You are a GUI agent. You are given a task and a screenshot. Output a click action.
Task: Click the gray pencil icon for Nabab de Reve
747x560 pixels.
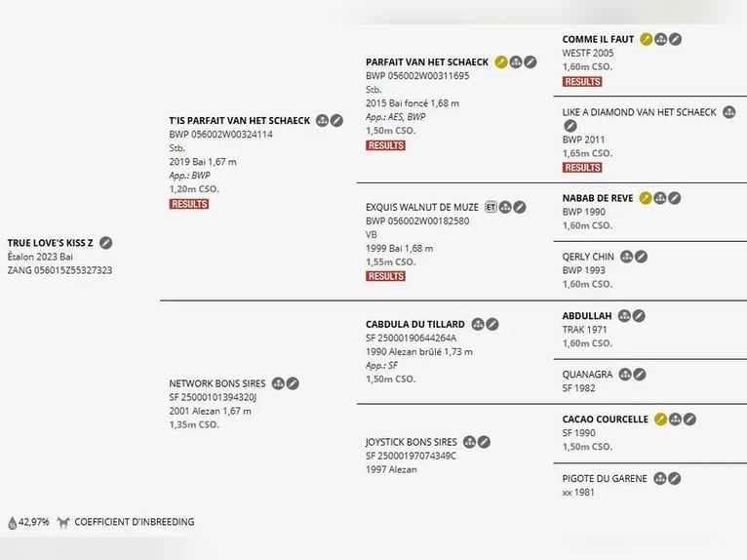pyautogui.click(x=675, y=198)
